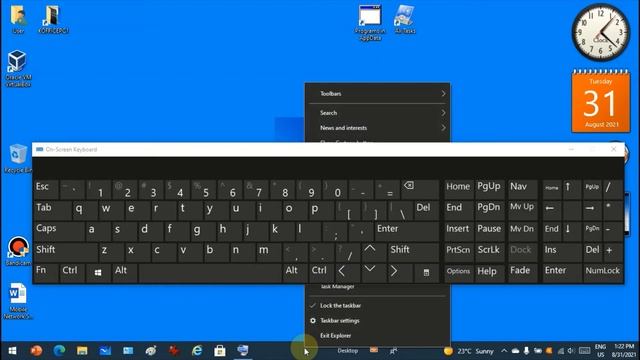Click the touch keyboard tray icon

[x=584, y=351]
